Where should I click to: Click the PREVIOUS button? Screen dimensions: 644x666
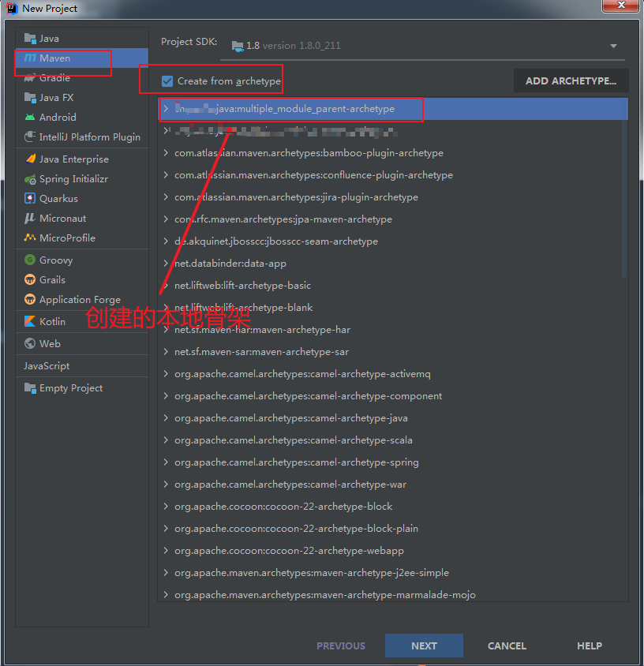click(341, 645)
